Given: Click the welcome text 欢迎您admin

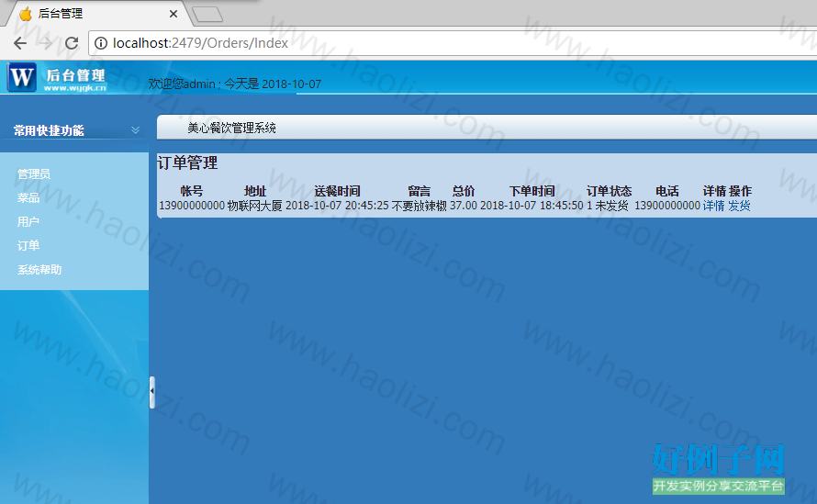Looking at the screenshot, I should point(182,84).
